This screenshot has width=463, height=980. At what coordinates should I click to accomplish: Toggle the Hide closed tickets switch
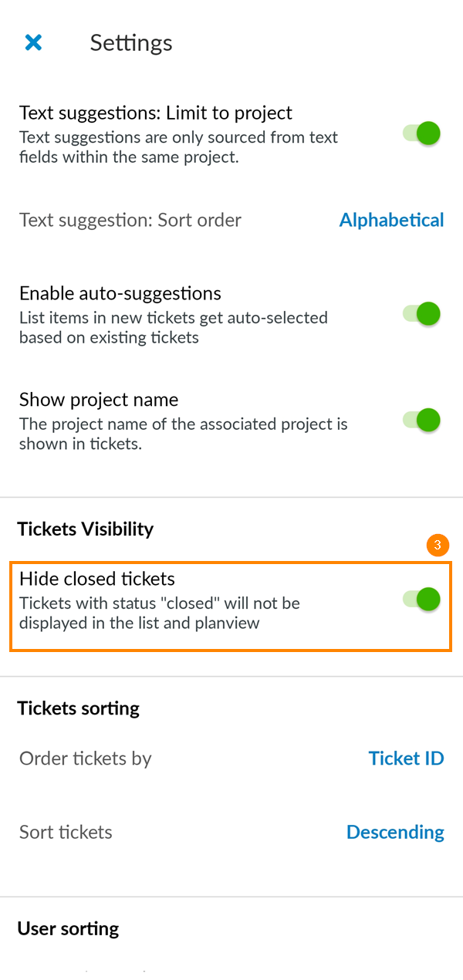coord(422,599)
